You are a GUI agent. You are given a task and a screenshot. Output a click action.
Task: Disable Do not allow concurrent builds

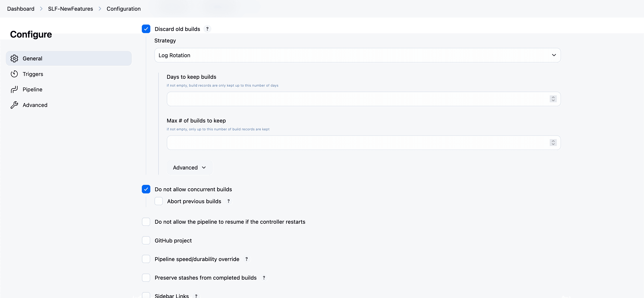[146, 189]
